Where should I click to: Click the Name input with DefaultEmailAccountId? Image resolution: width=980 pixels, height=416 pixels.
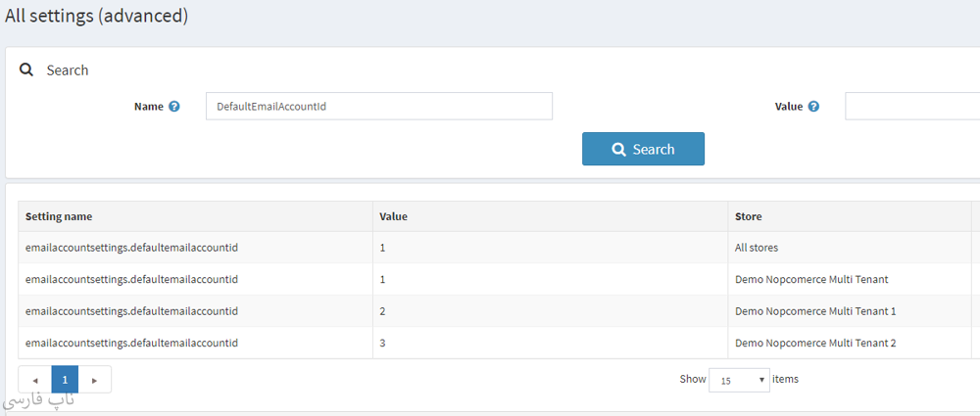(x=378, y=107)
